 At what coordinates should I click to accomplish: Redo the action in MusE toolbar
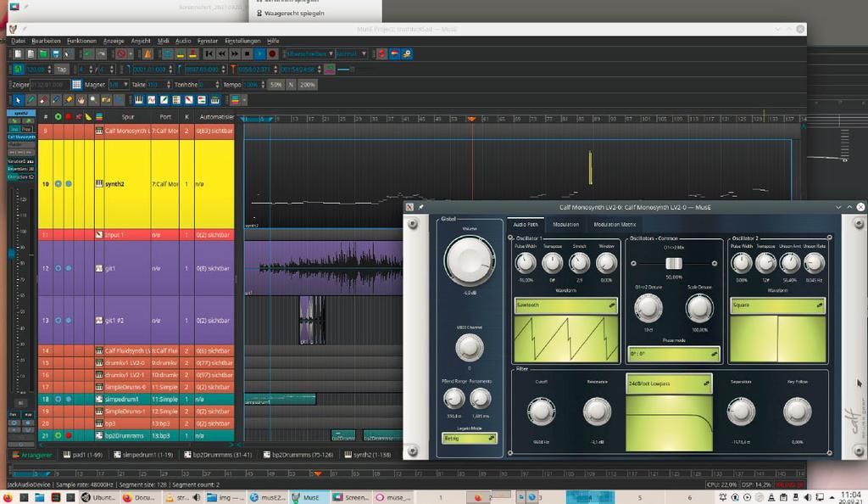[101, 53]
